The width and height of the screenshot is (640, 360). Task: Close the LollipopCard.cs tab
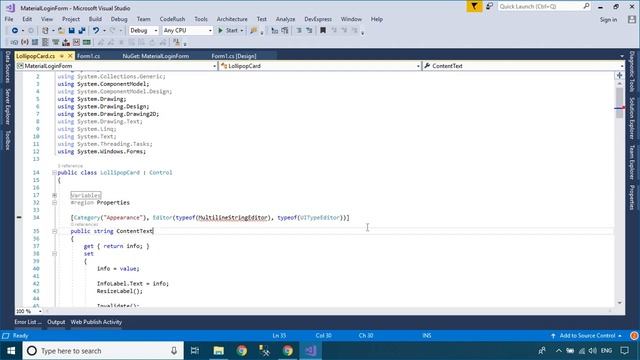[x=70, y=56]
